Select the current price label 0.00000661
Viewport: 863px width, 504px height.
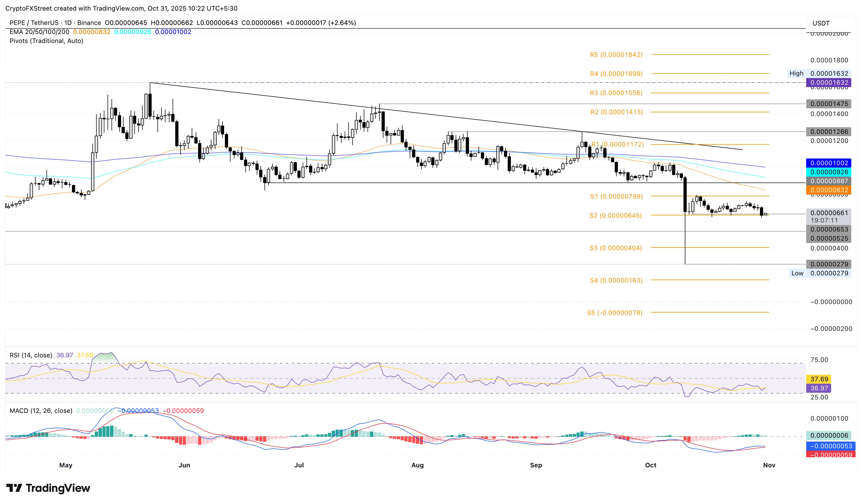829,213
